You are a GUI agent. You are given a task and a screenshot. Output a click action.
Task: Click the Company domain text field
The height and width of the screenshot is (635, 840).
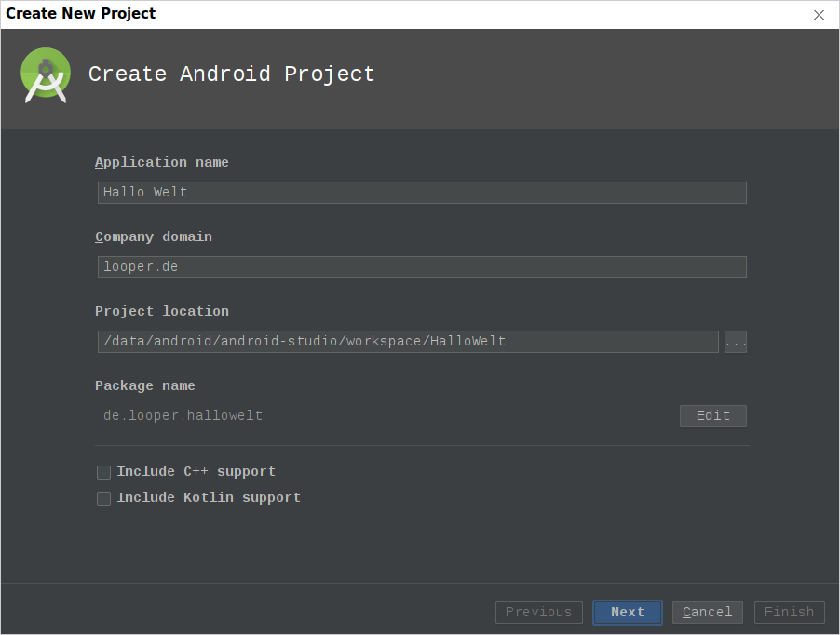pyautogui.click(x=422, y=267)
